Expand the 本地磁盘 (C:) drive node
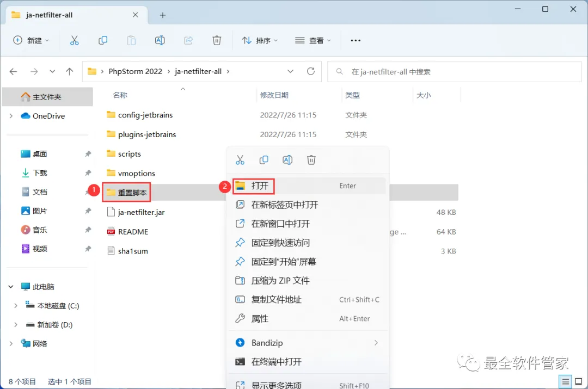Screen dimensions: 588x389 click(x=16, y=306)
